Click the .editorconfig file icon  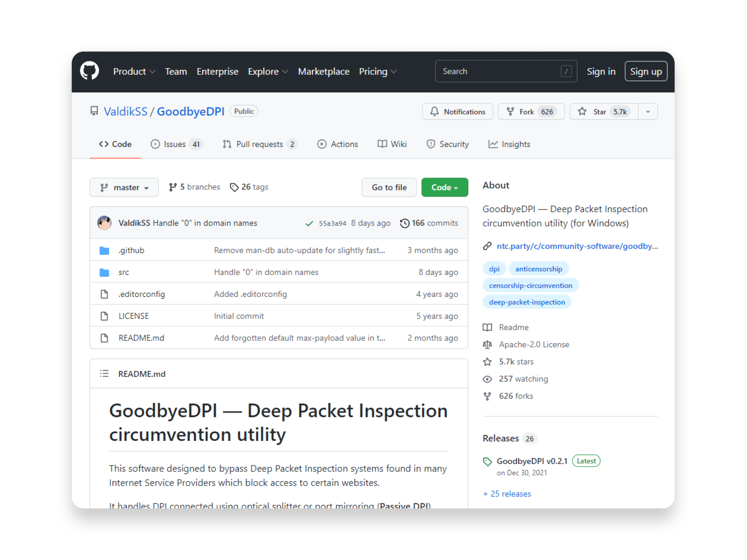[104, 294]
